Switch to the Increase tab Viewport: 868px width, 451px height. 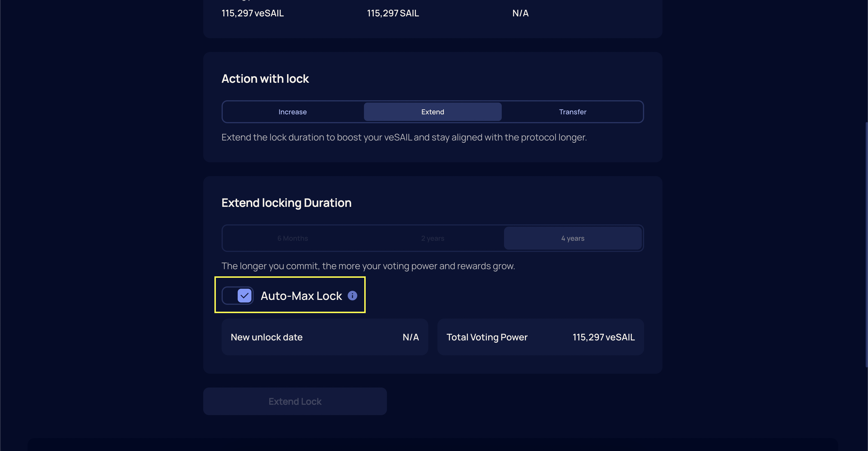pos(292,112)
